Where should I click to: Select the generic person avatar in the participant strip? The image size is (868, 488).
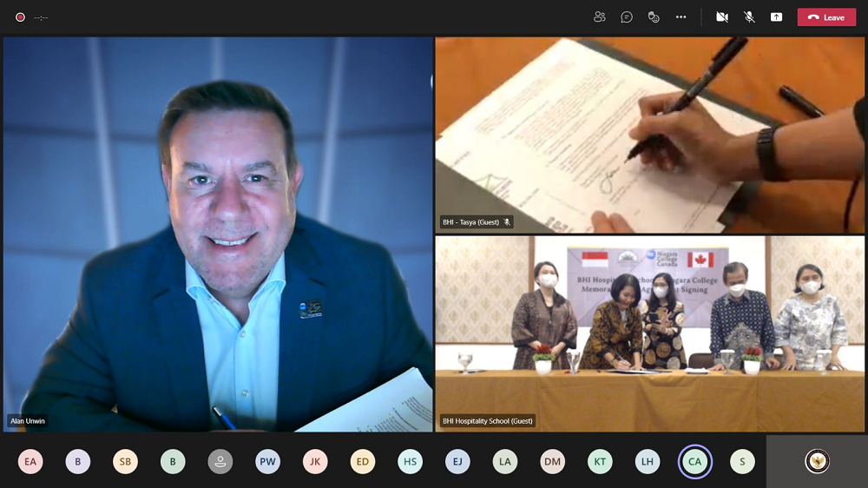[220, 462]
